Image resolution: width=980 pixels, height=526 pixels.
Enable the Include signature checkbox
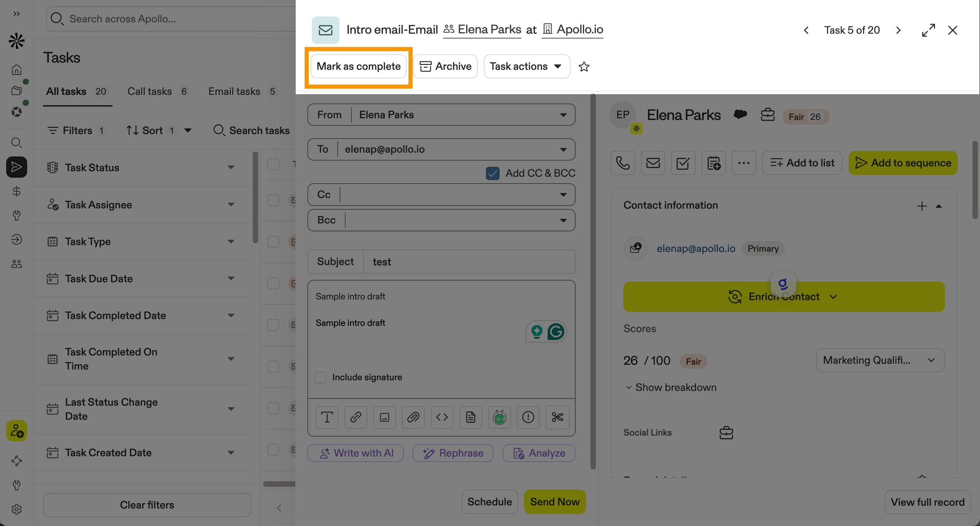point(320,377)
